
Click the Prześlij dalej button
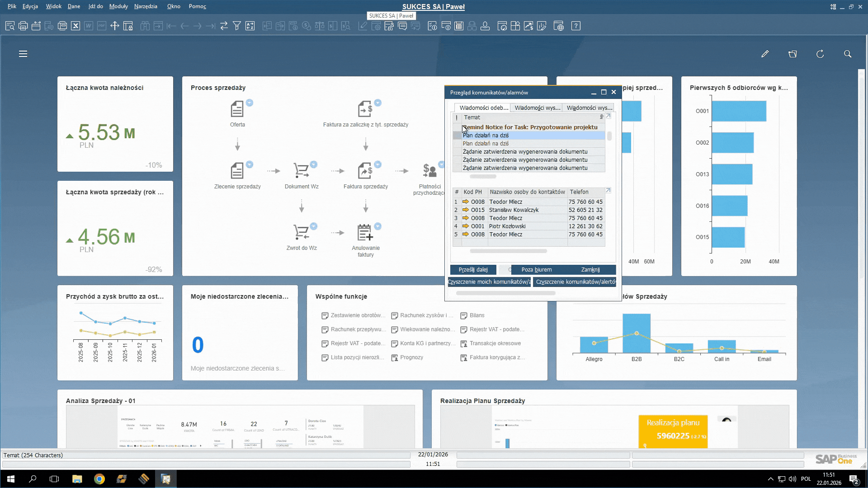click(x=473, y=270)
